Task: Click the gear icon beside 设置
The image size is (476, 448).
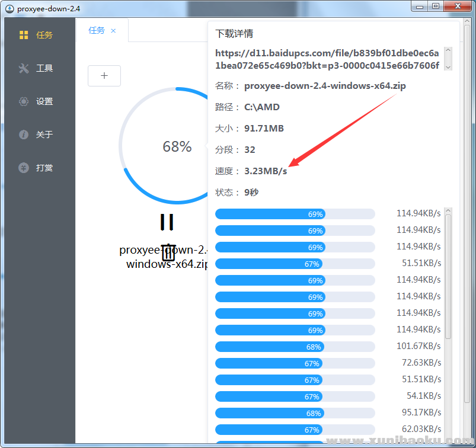Action: [24, 101]
